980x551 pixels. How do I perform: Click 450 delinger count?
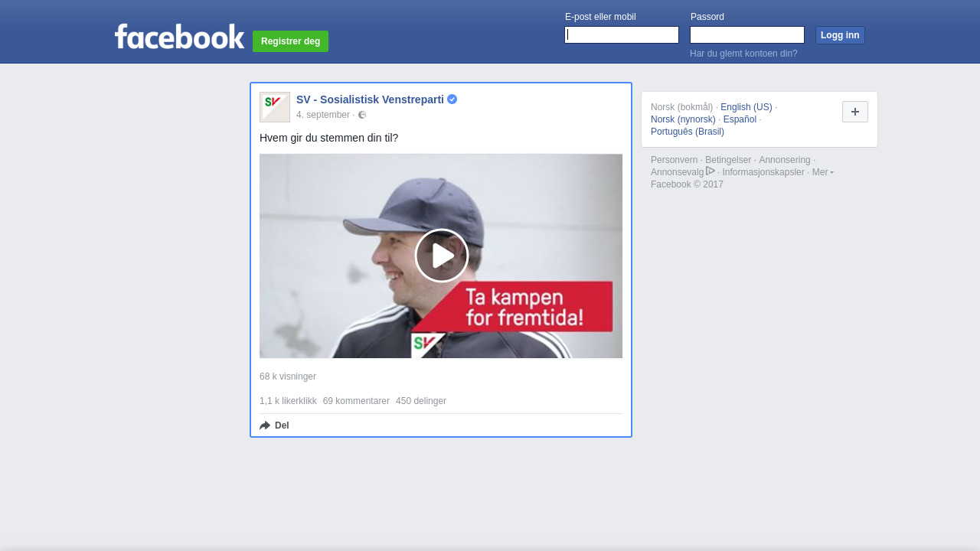pos(421,401)
